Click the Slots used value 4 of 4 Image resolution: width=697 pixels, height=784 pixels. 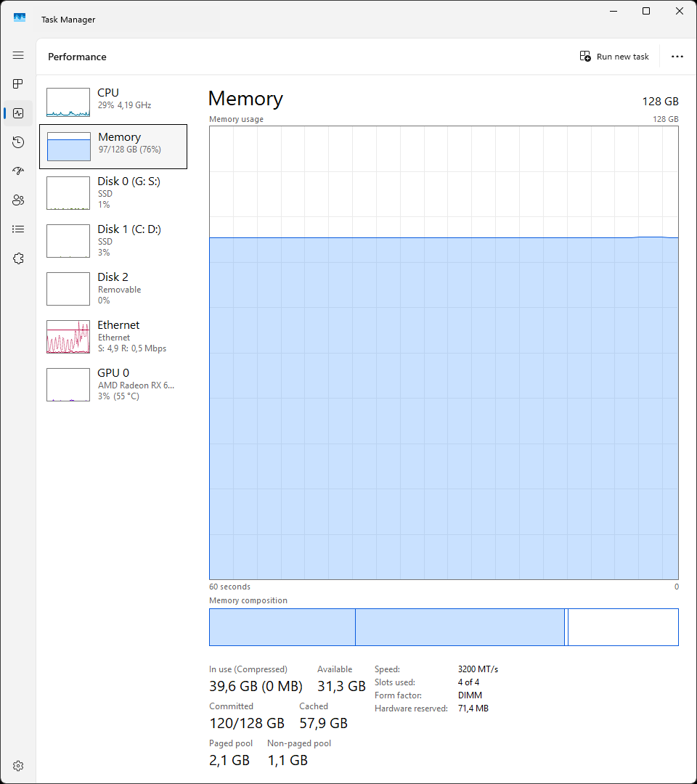click(468, 682)
